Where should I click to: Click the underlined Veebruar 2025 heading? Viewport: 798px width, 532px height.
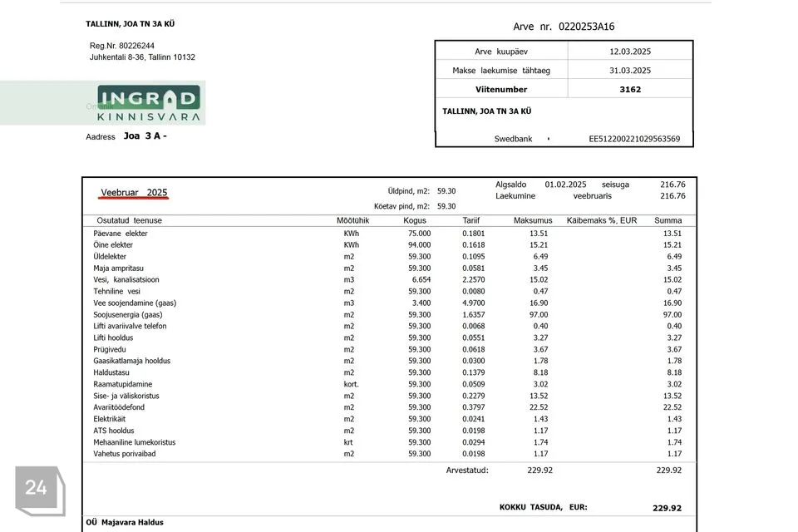tap(134, 193)
